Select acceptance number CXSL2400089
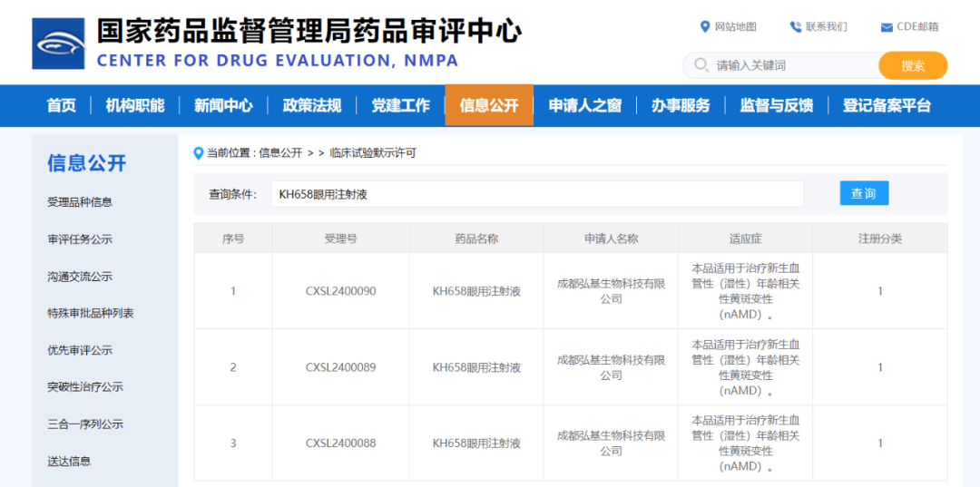Image resolution: width=980 pixels, height=487 pixels. point(341,367)
